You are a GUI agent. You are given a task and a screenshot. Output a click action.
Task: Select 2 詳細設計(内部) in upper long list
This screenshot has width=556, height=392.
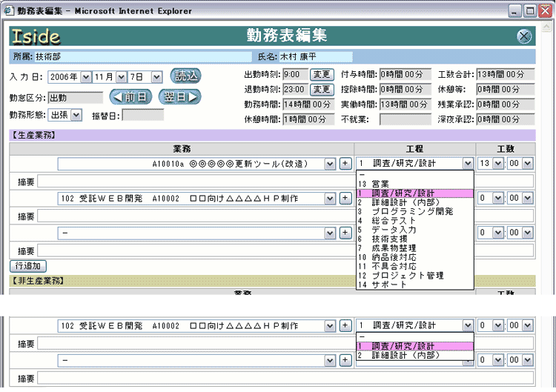(x=415, y=202)
